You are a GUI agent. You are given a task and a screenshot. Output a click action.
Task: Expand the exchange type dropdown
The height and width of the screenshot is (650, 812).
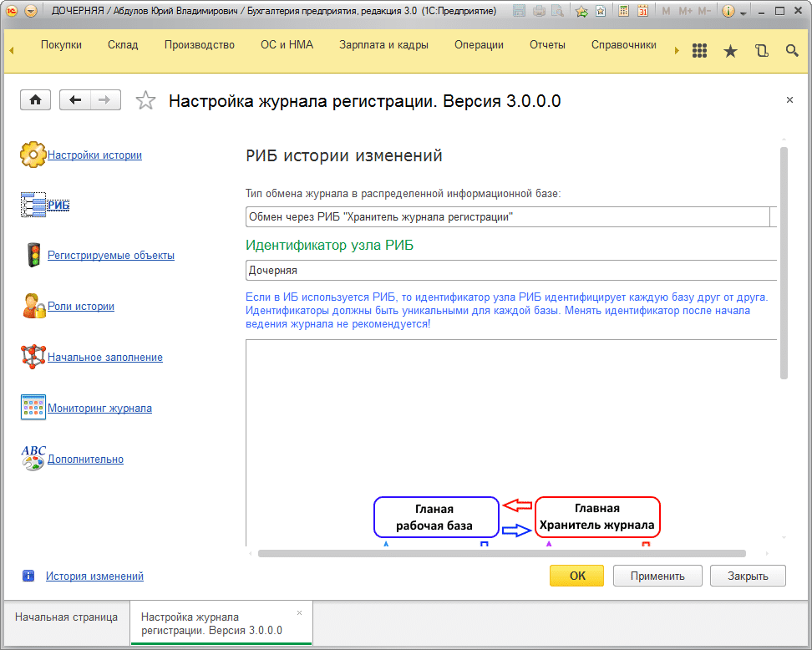click(x=774, y=217)
